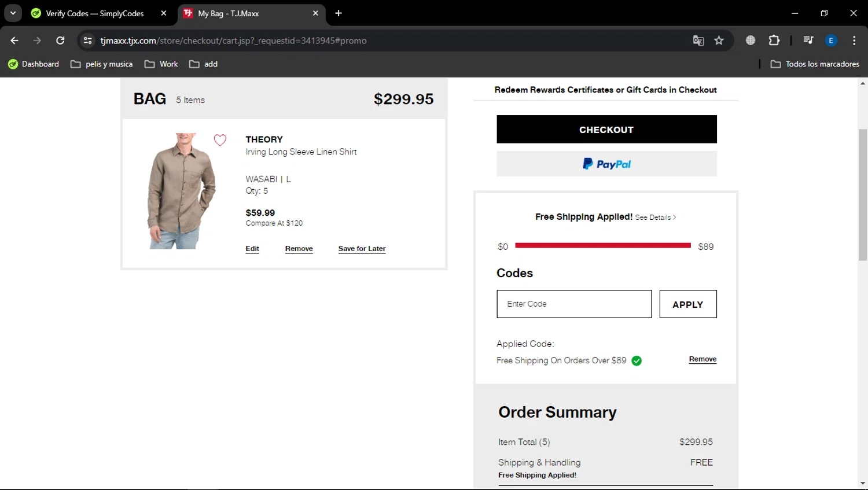868x490 pixels.
Task: Click the green applied code checkmark
Action: [x=637, y=361]
